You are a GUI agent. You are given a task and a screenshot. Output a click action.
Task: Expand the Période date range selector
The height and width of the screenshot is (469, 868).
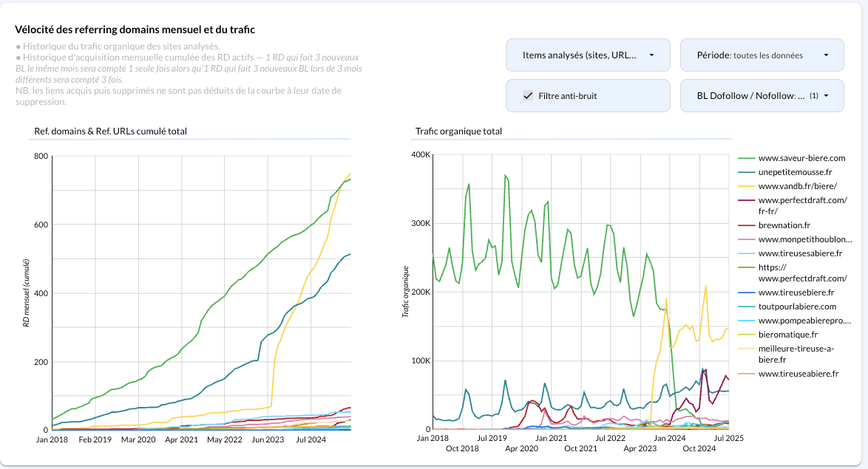tap(762, 55)
